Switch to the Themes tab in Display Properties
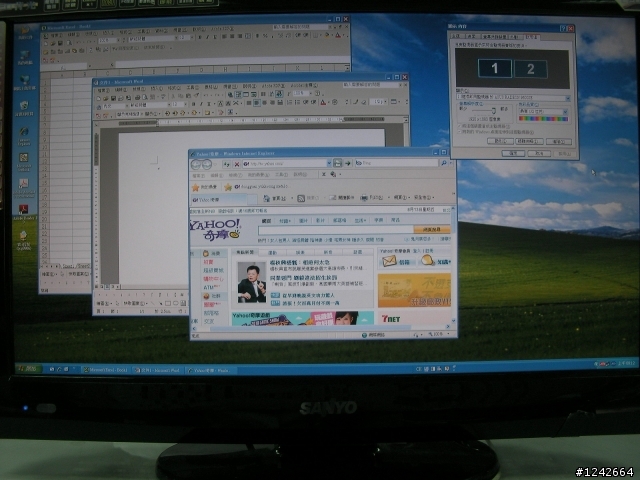 point(456,36)
